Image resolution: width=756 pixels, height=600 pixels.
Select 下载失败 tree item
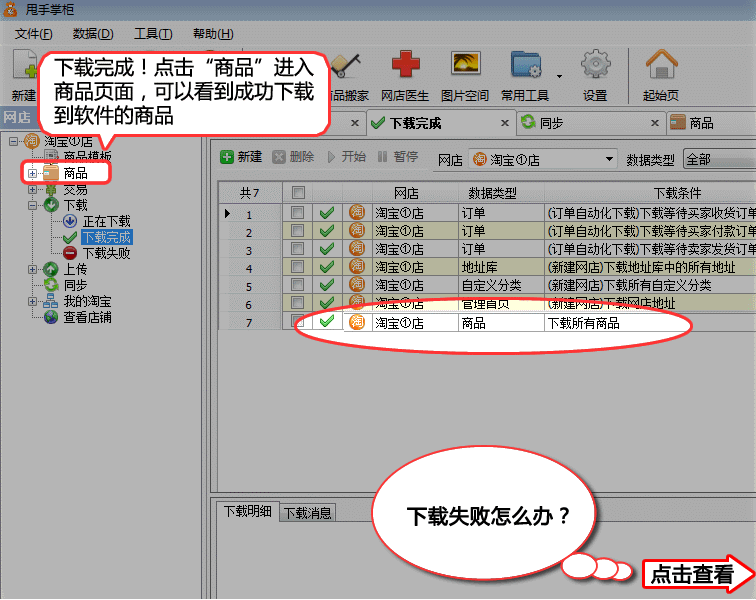pyautogui.click(x=107, y=253)
